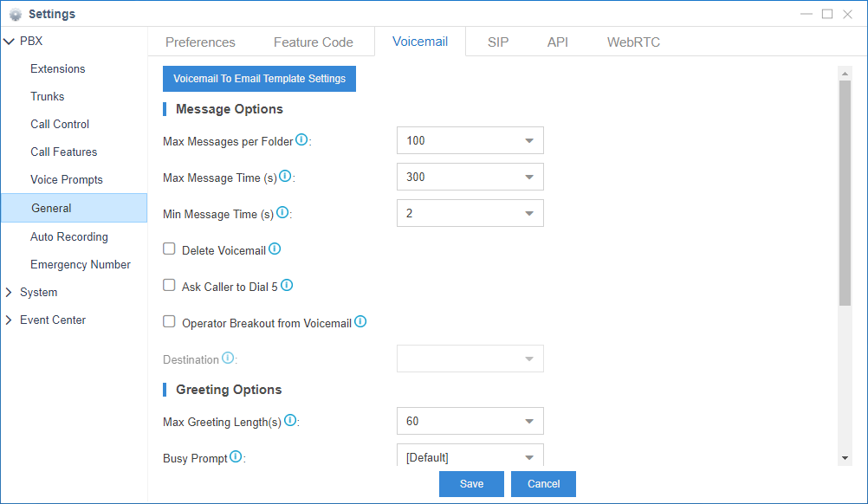Tick the Ask Caller to Dial 5 checkbox
The width and height of the screenshot is (868, 504).
pos(170,285)
